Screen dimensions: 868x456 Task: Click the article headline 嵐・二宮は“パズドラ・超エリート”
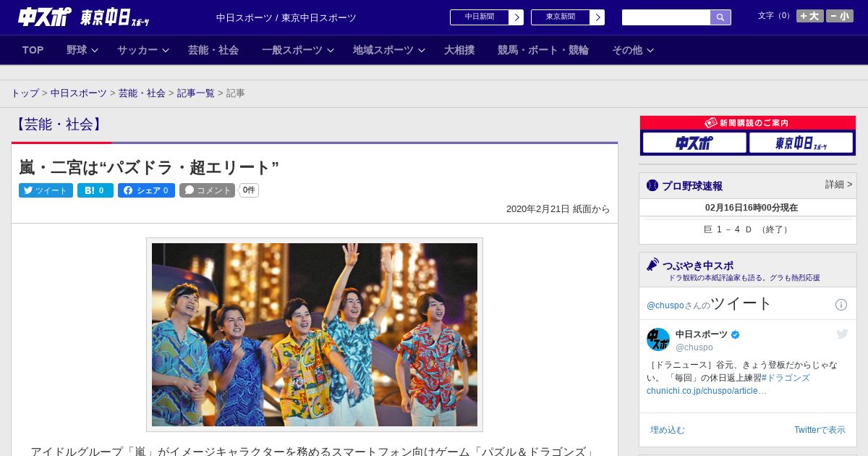149,167
